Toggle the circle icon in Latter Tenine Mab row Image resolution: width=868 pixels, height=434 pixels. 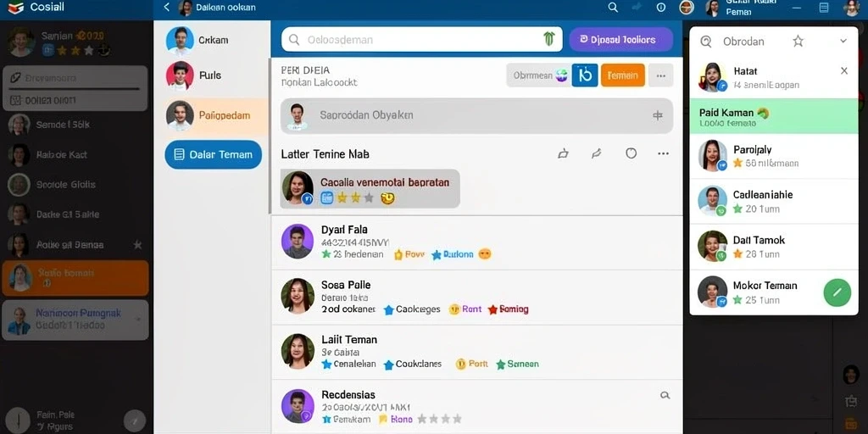tap(631, 153)
